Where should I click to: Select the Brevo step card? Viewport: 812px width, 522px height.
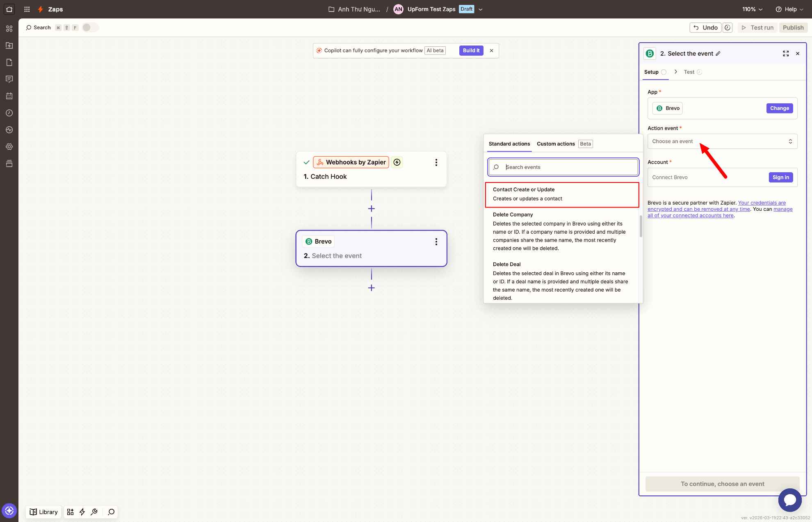coord(372,248)
